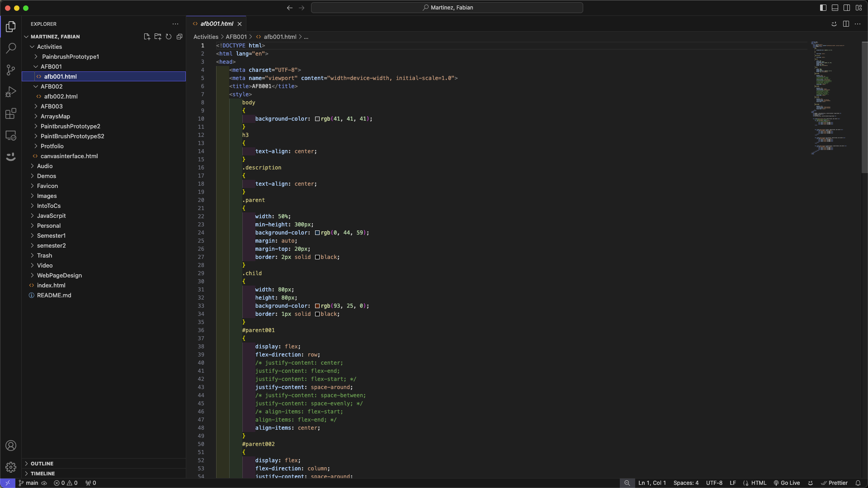The height and width of the screenshot is (488, 868).
Task: Collapse the AFB002 folder
Action: point(52,86)
